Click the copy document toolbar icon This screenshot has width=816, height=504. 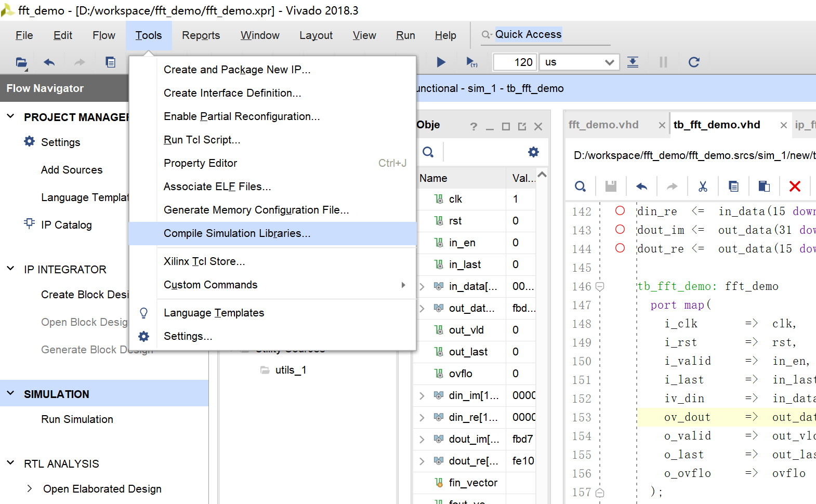pyautogui.click(x=110, y=62)
